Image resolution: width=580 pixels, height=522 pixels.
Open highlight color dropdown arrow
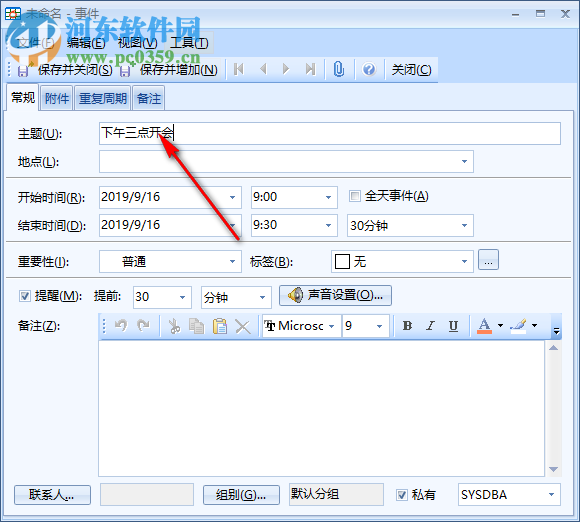pos(535,326)
